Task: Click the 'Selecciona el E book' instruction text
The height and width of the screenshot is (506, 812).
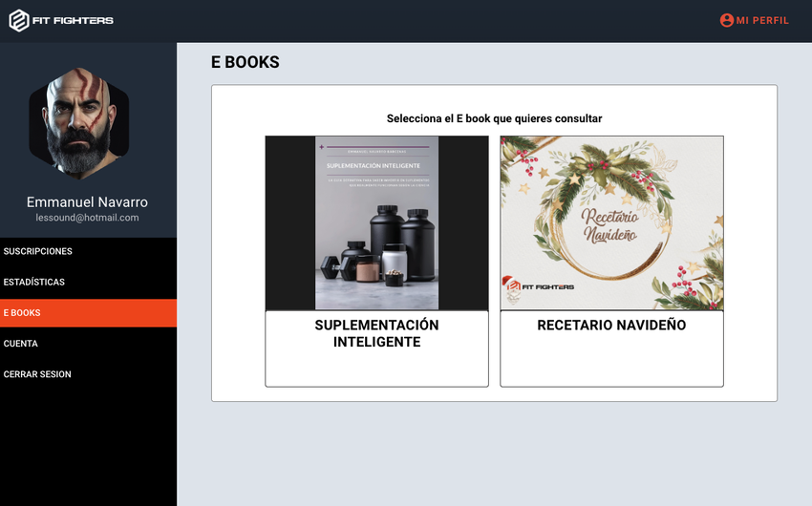Action: tap(494, 118)
